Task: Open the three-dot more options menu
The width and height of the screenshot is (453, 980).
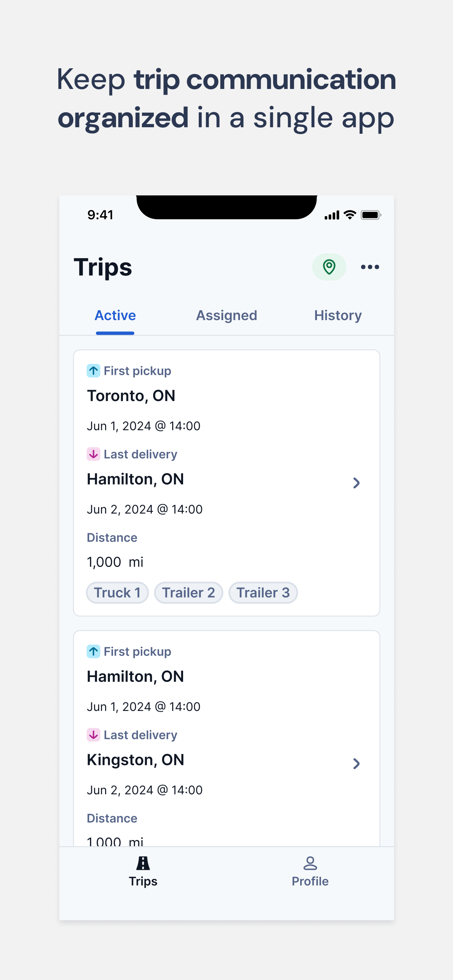Action: coord(369,267)
